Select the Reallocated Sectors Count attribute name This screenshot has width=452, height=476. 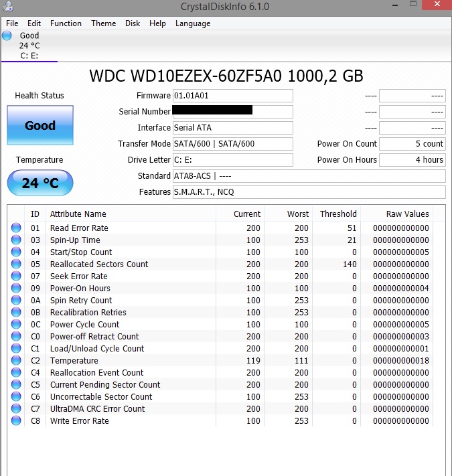(99, 264)
